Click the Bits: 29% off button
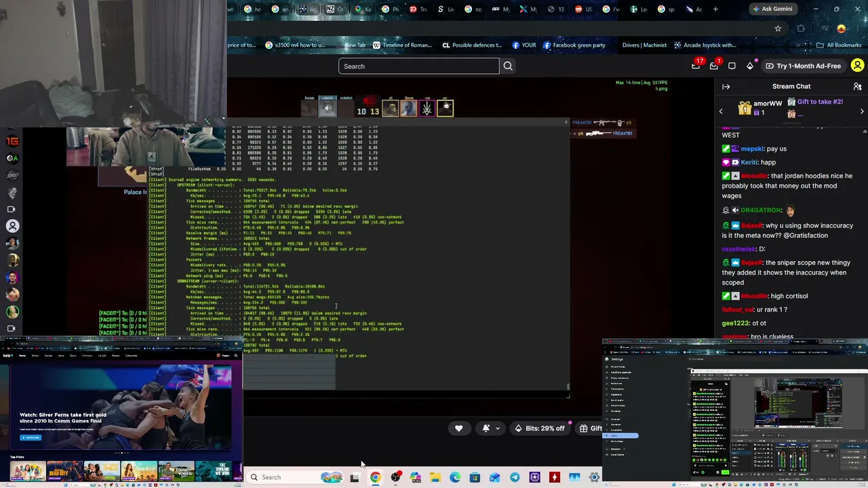Viewport: 868px width, 488px height. (x=539, y=428)
